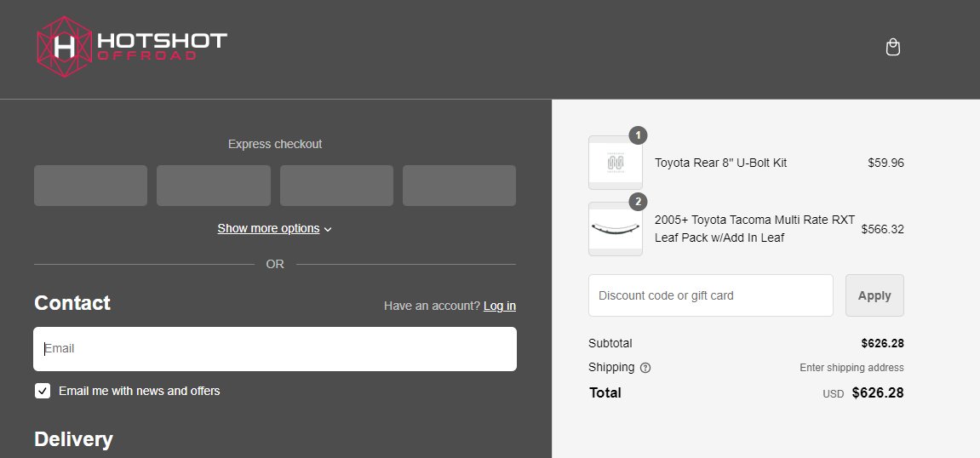Select the second express checkout button
This screenshot has width=980, height=458.
(214, 186)
